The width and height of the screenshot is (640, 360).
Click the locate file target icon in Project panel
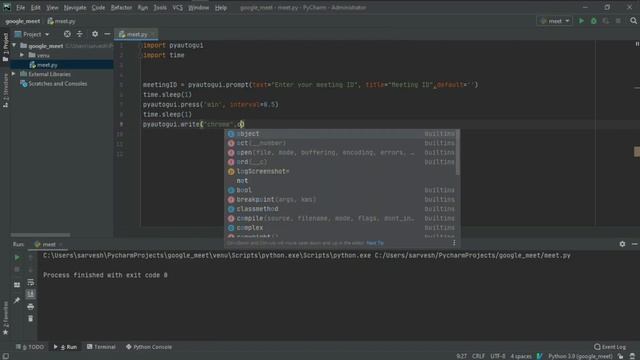[67, 34]
